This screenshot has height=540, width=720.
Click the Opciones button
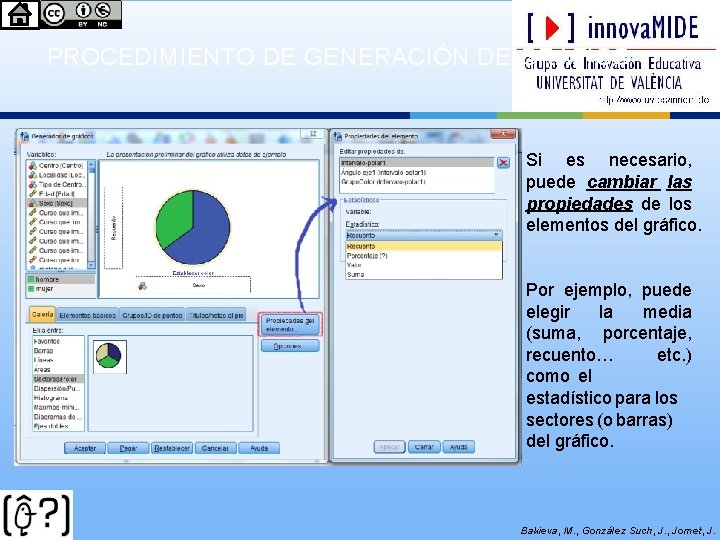coord(290,346)
